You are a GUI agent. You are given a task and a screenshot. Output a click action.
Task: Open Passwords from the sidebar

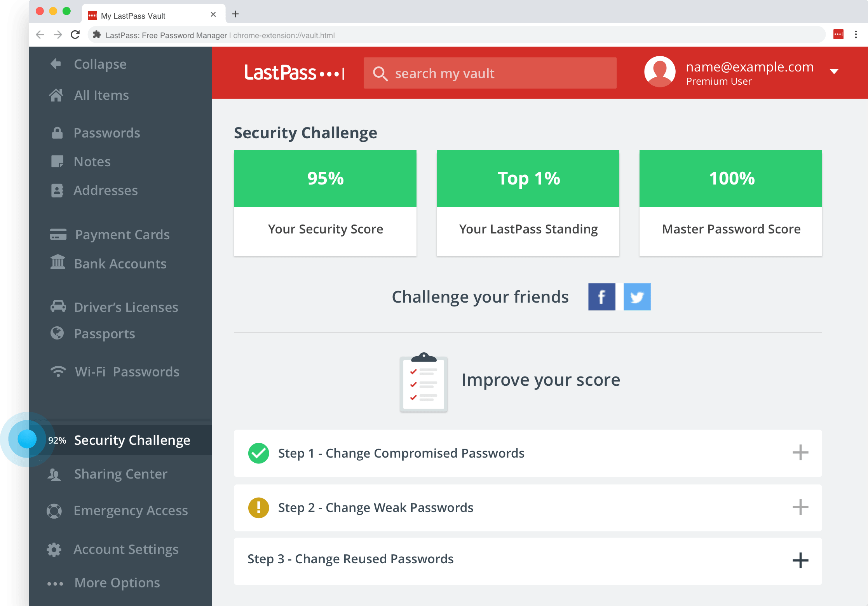pyautogui.click(x=106, y=132)
